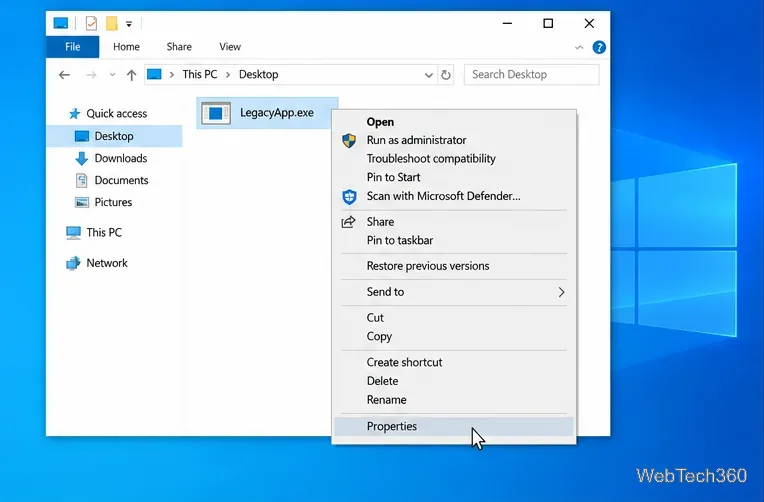Open the File ribbon tab
The image size is (764, 502).
point(73,47)
